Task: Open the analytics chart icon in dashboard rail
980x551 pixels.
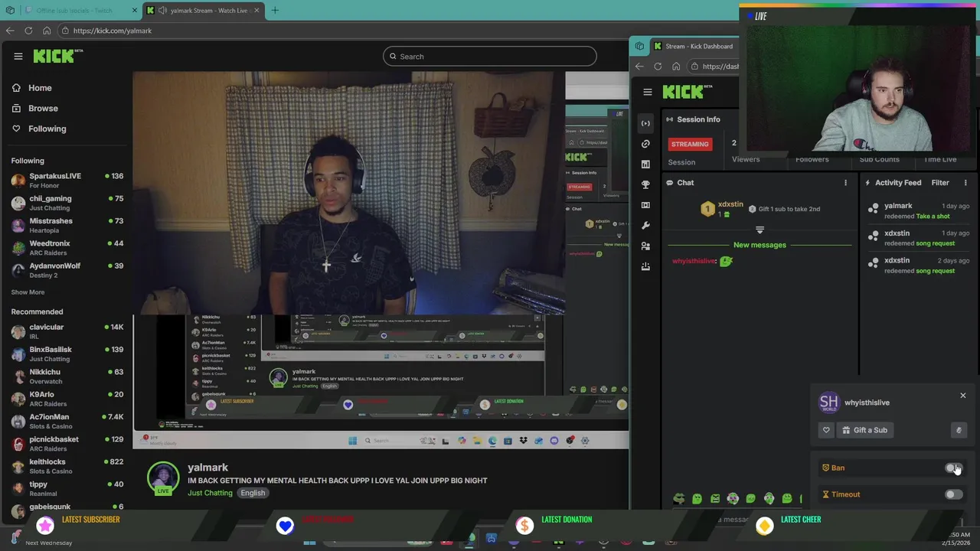Action: 645,165
